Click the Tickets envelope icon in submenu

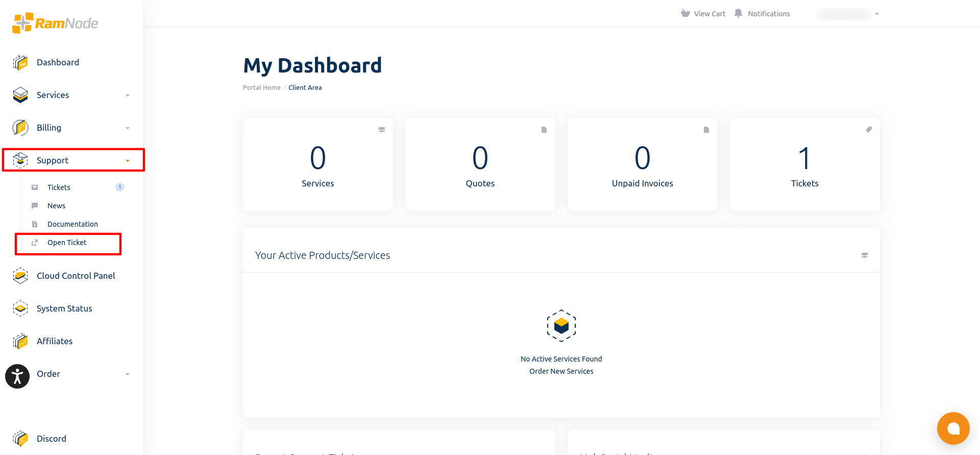click(35, 187)
